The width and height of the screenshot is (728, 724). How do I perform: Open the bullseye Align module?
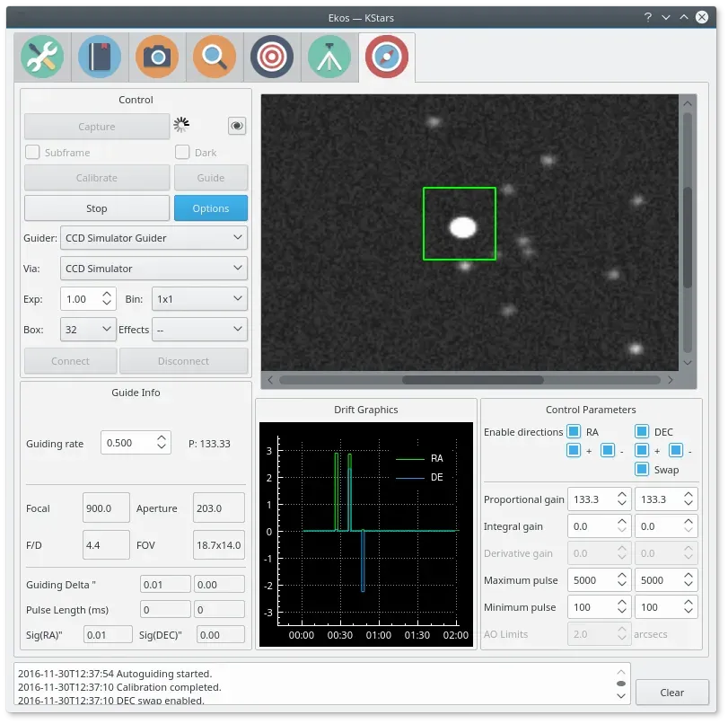coord(272,57)
